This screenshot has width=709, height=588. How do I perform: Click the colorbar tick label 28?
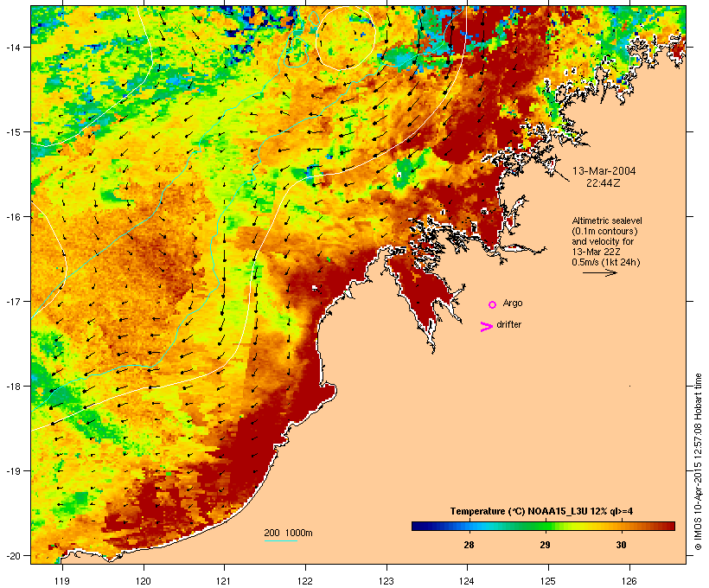pyautogui.click(x=469, y=545)
